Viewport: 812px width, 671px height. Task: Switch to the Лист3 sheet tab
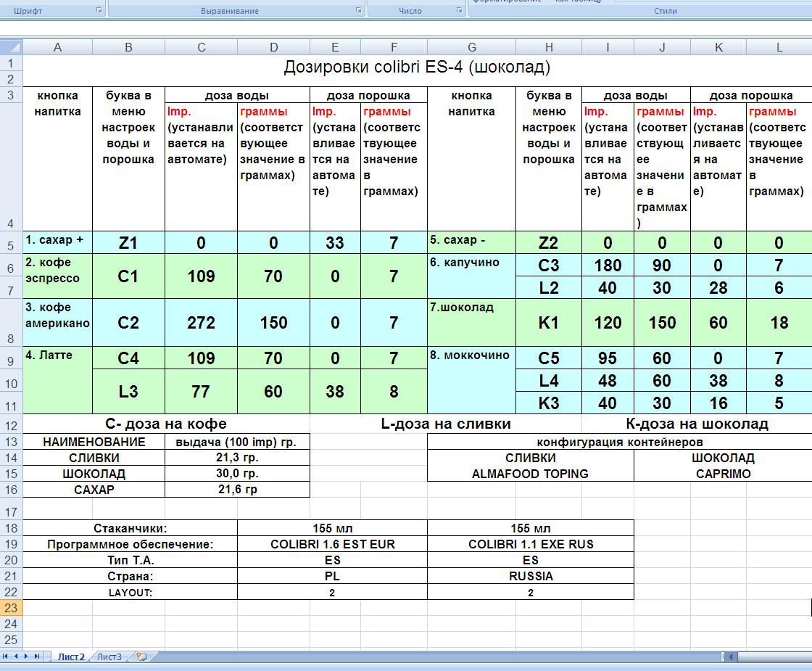(x=109, y=657)
